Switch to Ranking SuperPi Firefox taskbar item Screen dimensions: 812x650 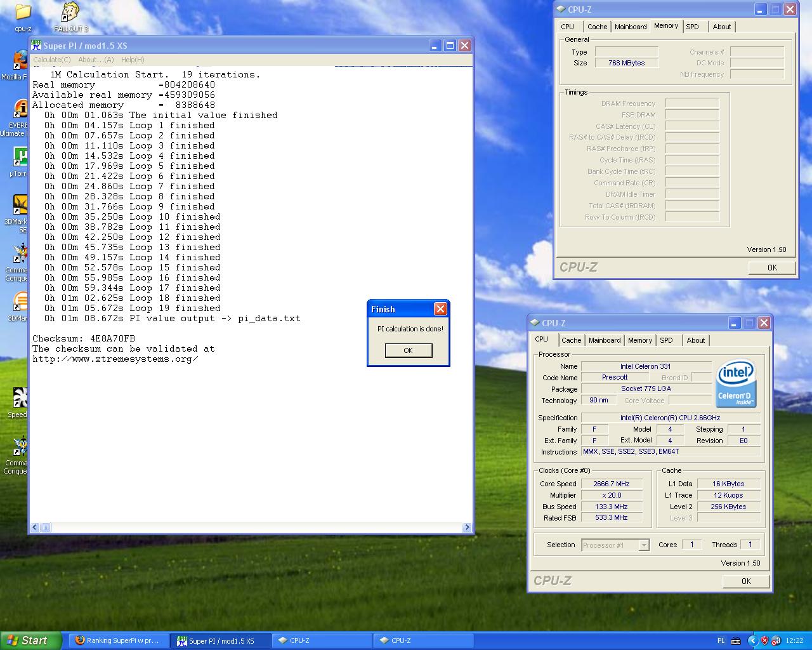tap(118, 640)
